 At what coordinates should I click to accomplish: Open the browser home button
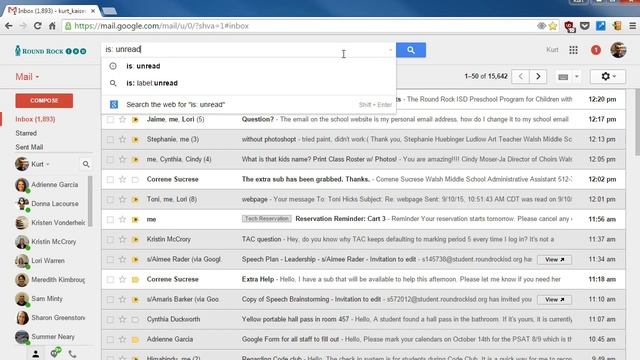click(52, 26)
